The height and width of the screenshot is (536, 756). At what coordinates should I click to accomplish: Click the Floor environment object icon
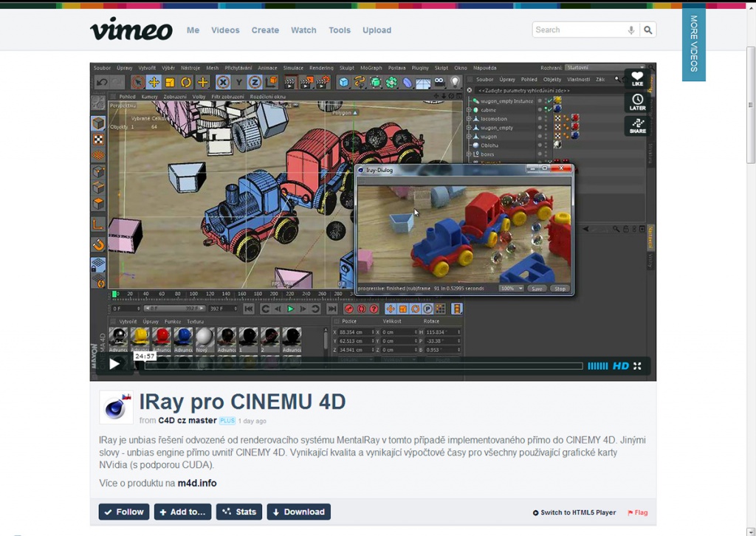click(x=423, y=83)
